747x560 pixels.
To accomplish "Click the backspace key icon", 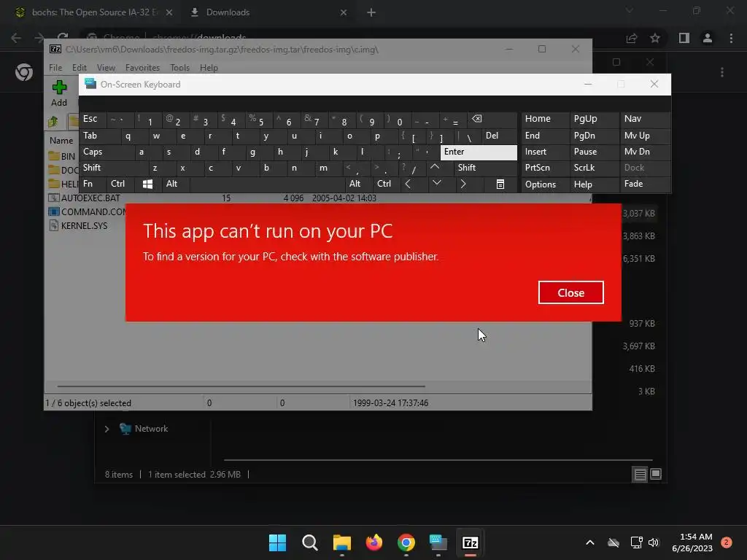I will pyautogui.click(x=492, y=119).
